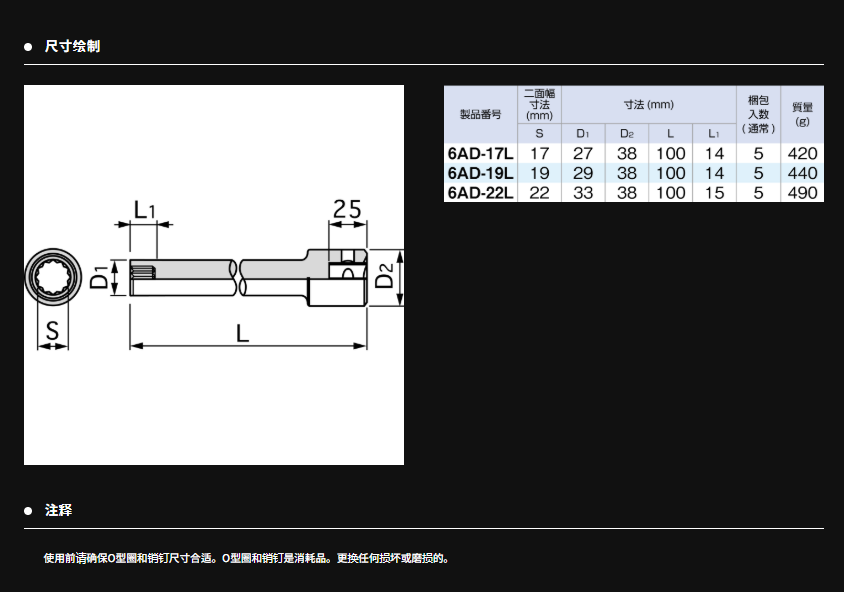The image size is (844, 592).
Task: Click the 490 mass value for 6AD-22L
Action: 802,192
